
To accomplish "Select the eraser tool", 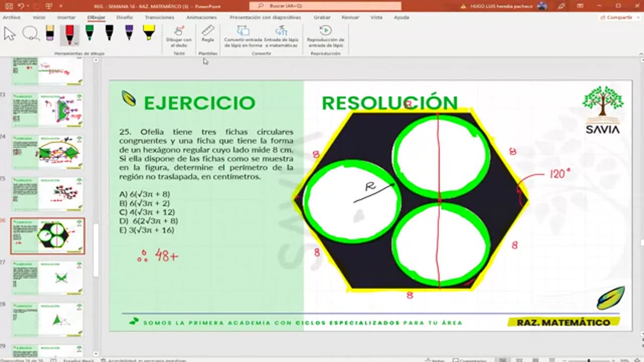I will pyautogui.click(x=50, y=33).
